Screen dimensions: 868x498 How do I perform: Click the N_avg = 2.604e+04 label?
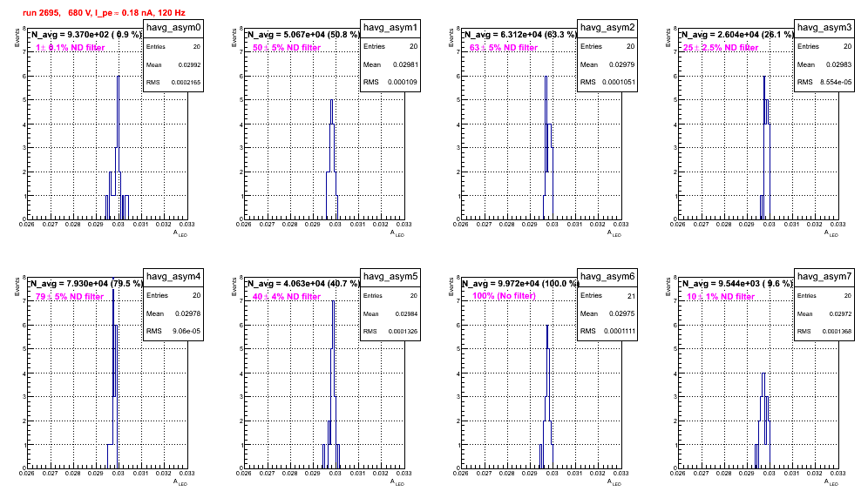[737, 34]
